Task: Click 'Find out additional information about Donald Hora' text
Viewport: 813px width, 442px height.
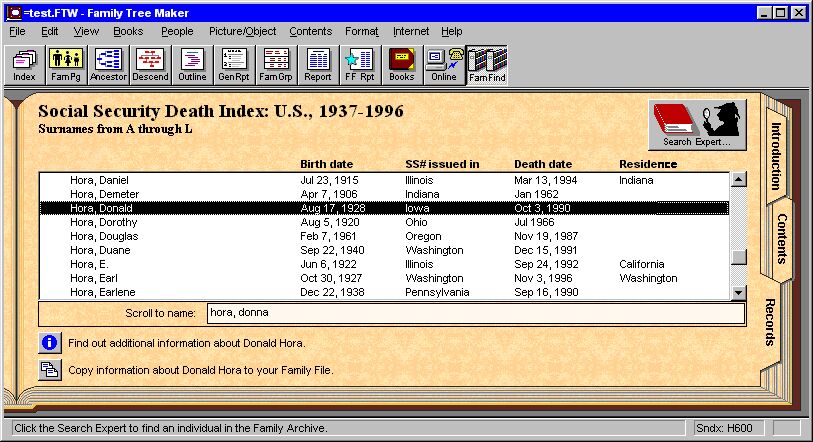Action: point(187,343)
